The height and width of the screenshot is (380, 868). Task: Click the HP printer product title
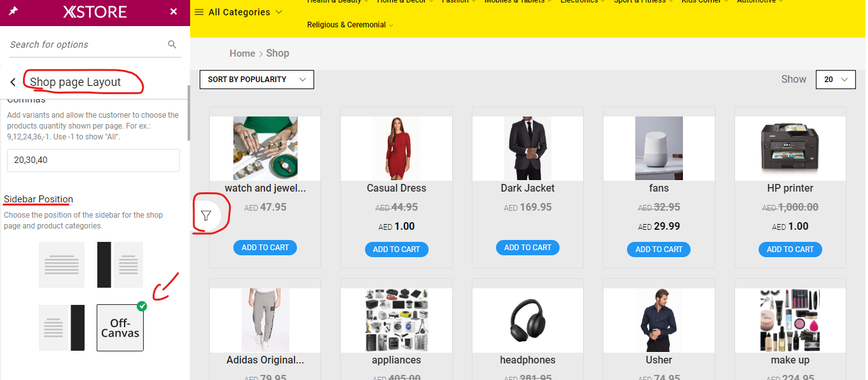click(x=790, y=188)
